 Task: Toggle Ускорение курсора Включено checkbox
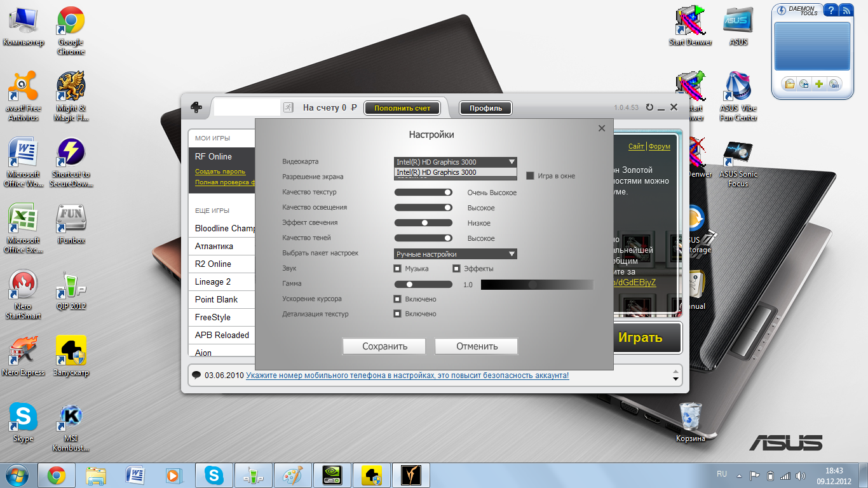(x=397, y=299)
